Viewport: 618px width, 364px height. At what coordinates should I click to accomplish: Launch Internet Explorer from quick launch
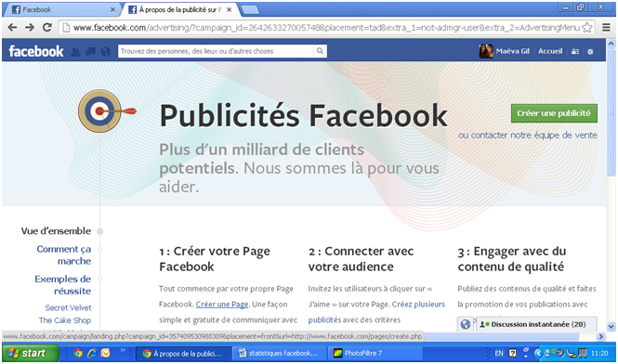click(x=92, y=353)
